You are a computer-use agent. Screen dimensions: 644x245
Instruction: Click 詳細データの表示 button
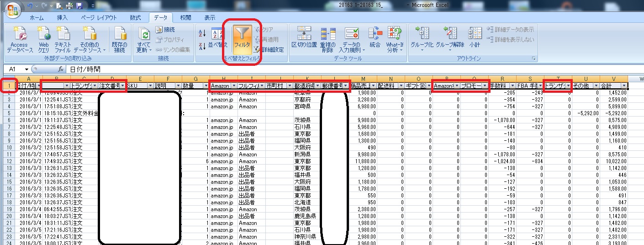click(x=510, y=29)
